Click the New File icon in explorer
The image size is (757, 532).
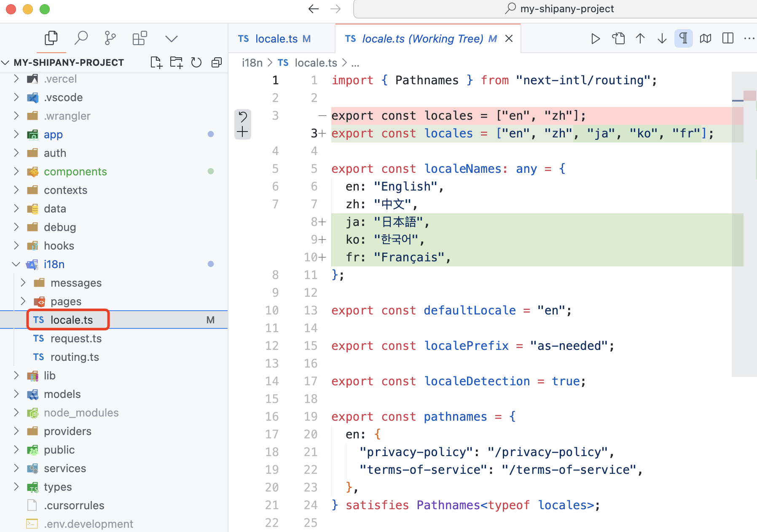coord(156,62)
